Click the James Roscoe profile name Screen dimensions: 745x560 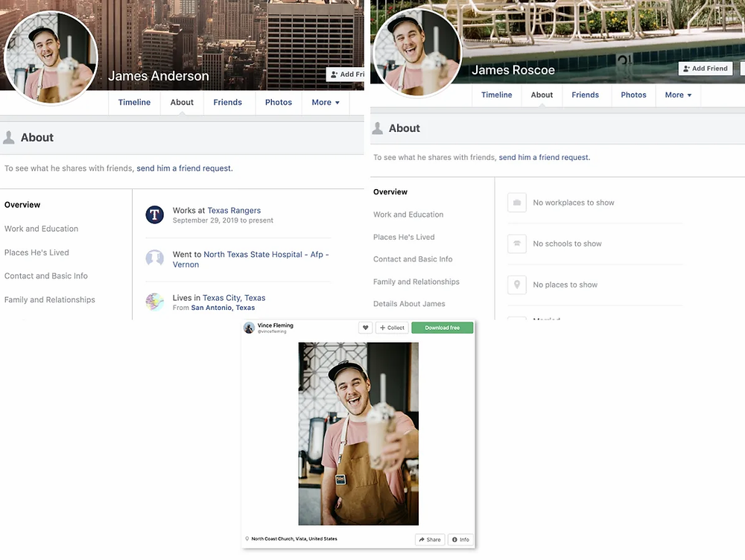click(x=513, y=70)
